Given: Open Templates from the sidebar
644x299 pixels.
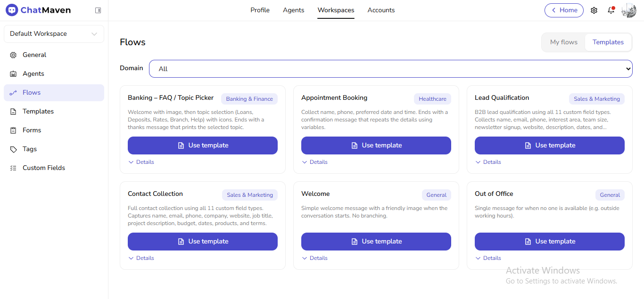Looking at the screenshot, I should (14, 111).
